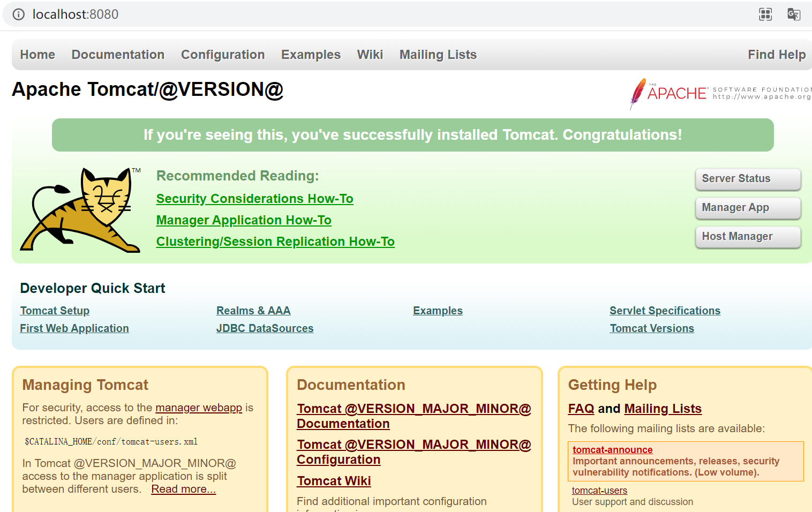This screenshot has height=512, width=812.
Task: Click Find Help in the navigation bar
Action: tap(777, 55)
